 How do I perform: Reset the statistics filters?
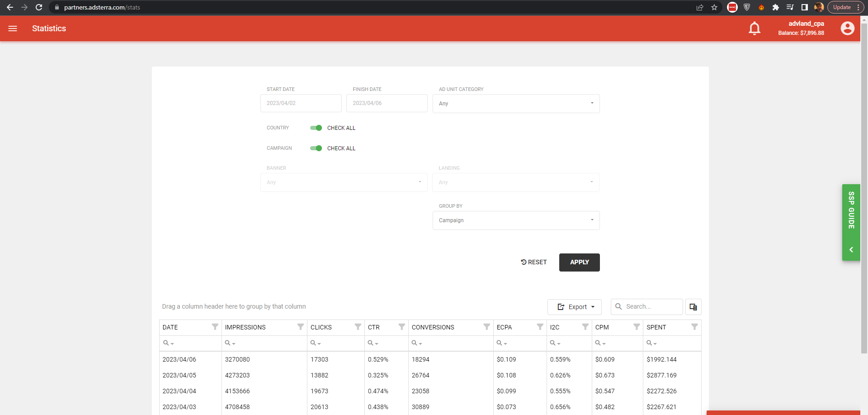[534, 262]
